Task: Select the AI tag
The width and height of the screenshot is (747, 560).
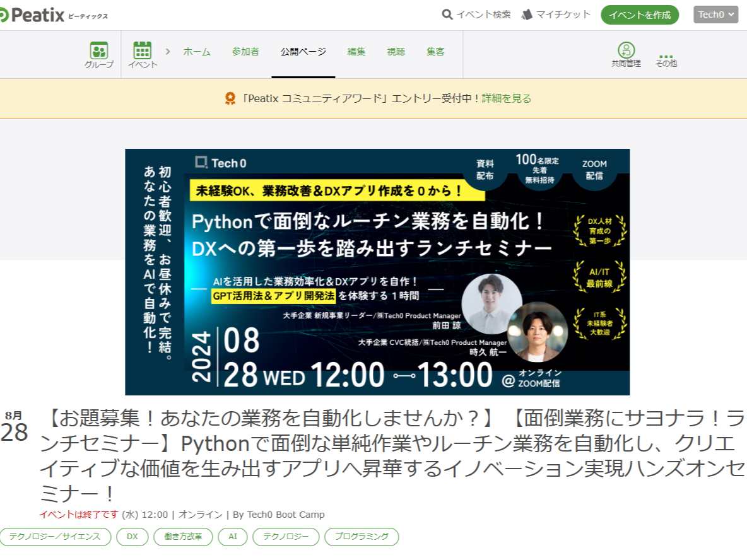Action: tap(233, 537)
